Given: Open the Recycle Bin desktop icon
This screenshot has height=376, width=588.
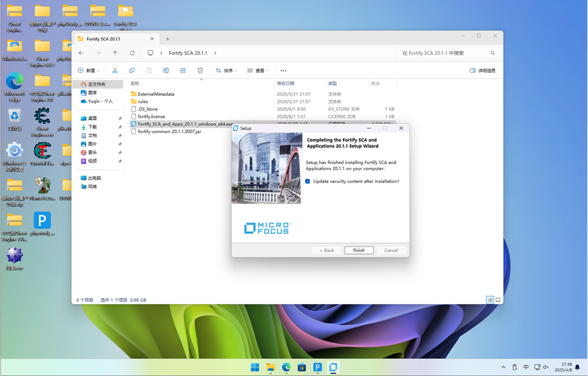Looking at the screenshot, I should [x=15, y=120].
